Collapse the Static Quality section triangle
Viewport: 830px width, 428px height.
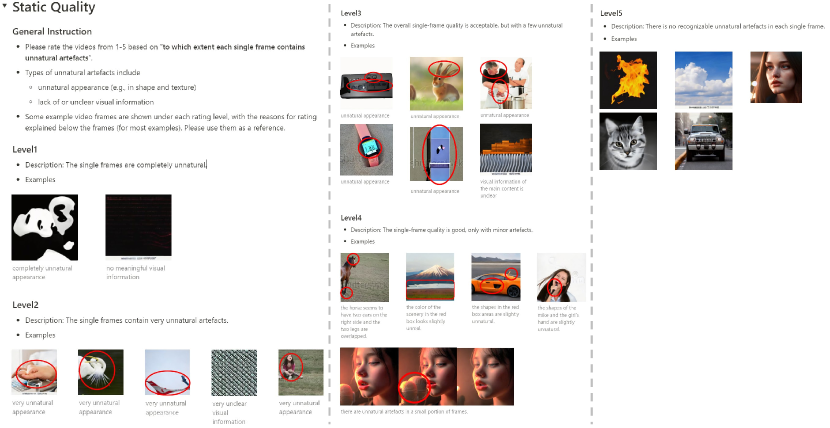[4, 8]
